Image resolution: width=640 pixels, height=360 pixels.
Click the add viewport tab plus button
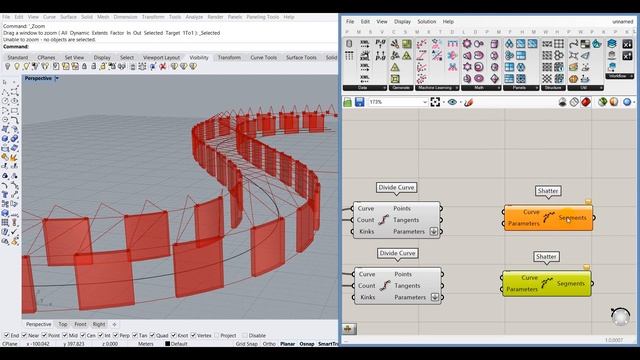pyautogui.click(x=114, y=324)
